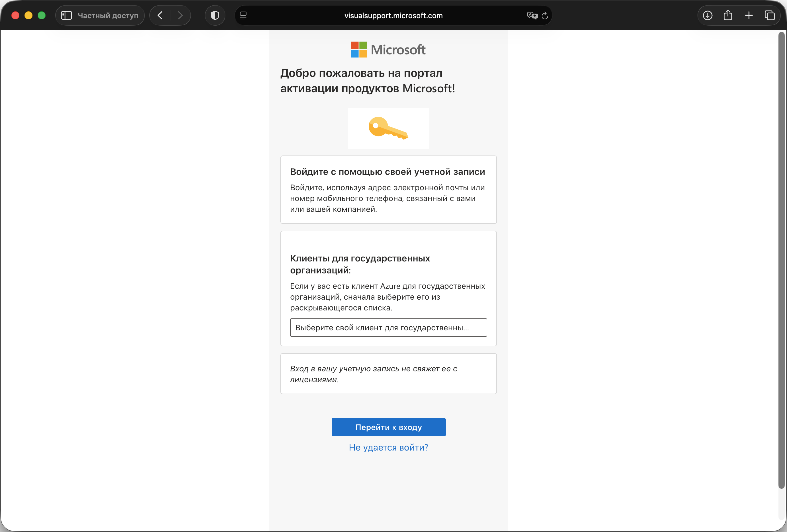Viewport: 787px width, 532px height.
Task: Click the green fullscreen window button
Action: click(x=42, y=16)
